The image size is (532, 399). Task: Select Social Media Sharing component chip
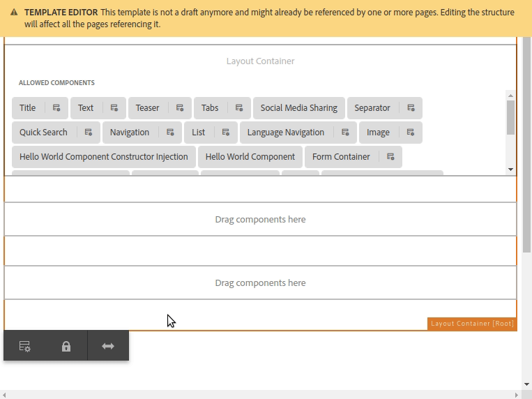point(298,108)
